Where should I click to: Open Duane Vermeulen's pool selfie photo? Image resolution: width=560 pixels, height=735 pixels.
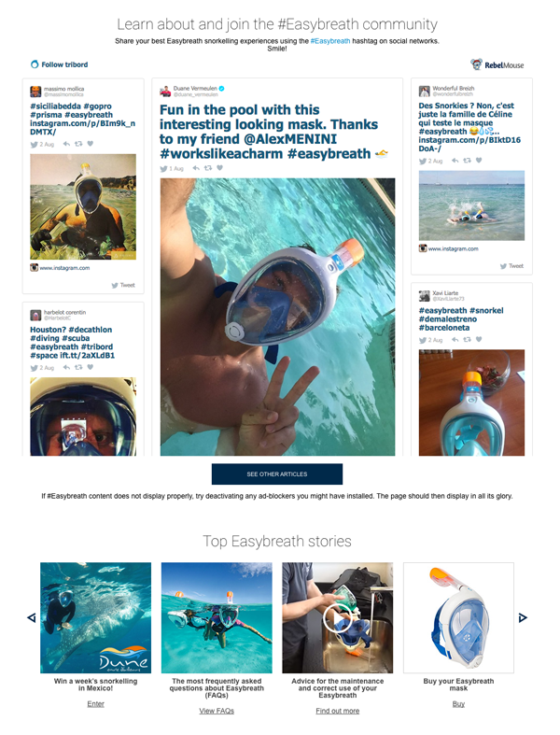tap(277, 317)
